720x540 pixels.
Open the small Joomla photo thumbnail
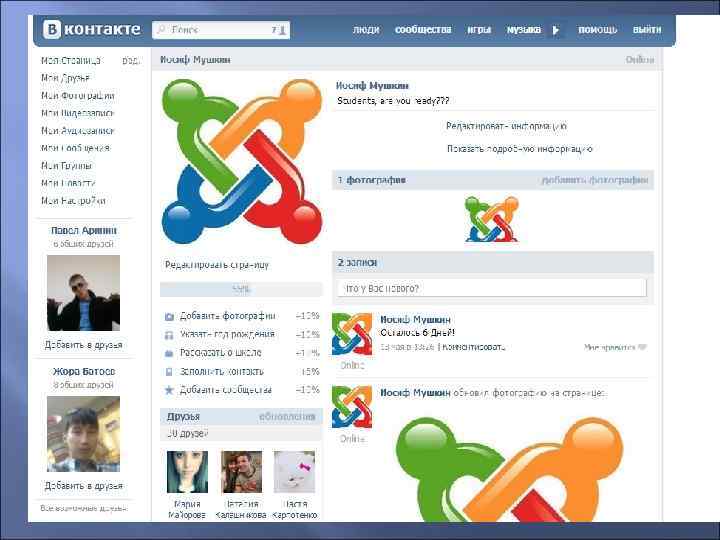coord(491,219)
